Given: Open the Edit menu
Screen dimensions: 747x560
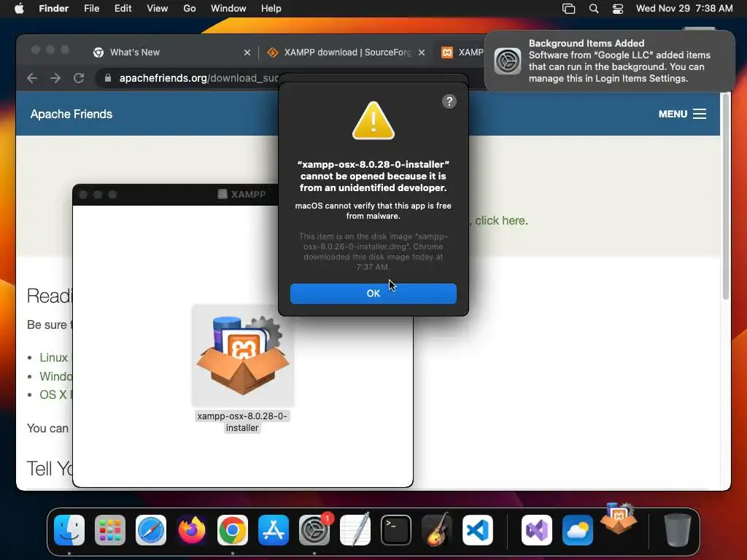Looking at the screenshot, I should tap(123, 8).
